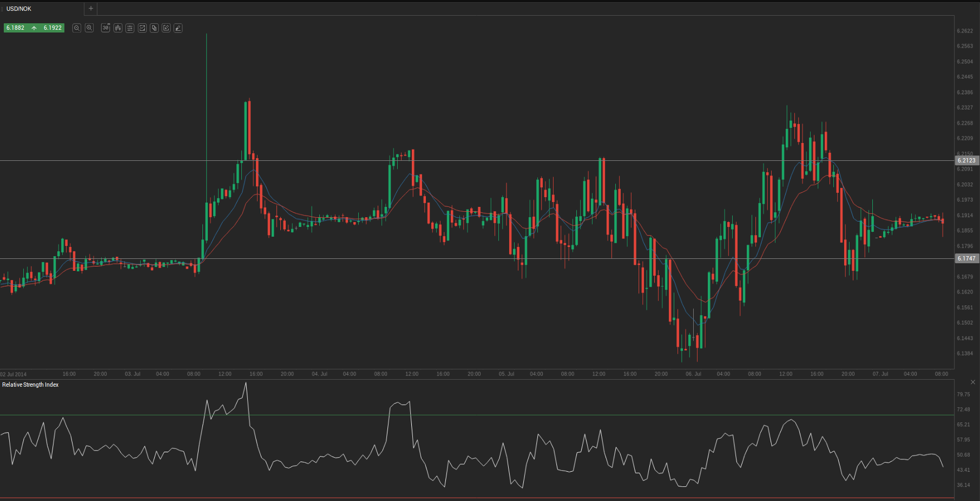Screen dimensions: 980x501
Task: Click the 6.1384 price axis label
Action: click(x=965, y=354)
